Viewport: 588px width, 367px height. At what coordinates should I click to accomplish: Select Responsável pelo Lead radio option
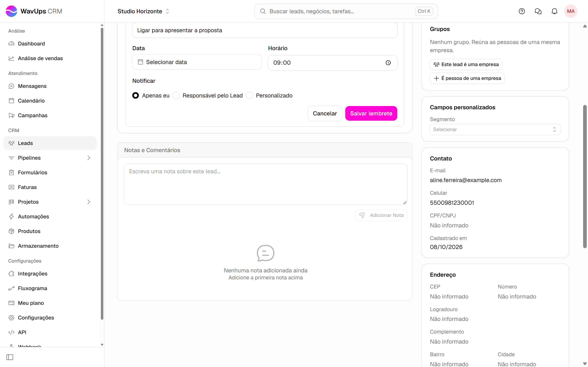(x=176, y=95)
